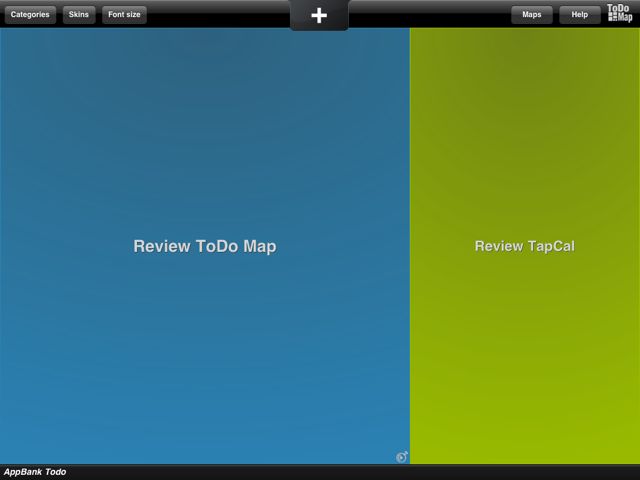Screen dimensions: 640x480
Task: Open the Font size settings
Action: tap(124, 15)
